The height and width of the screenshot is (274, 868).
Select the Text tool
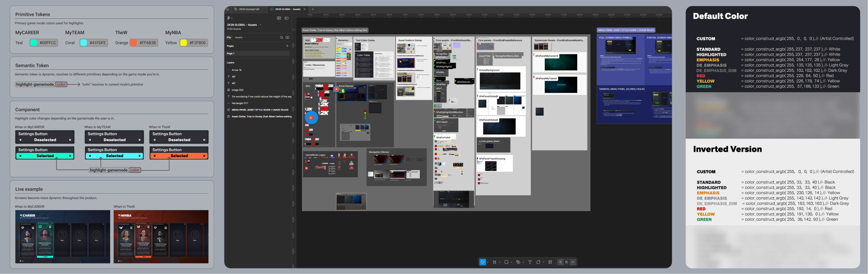point(530,262)
